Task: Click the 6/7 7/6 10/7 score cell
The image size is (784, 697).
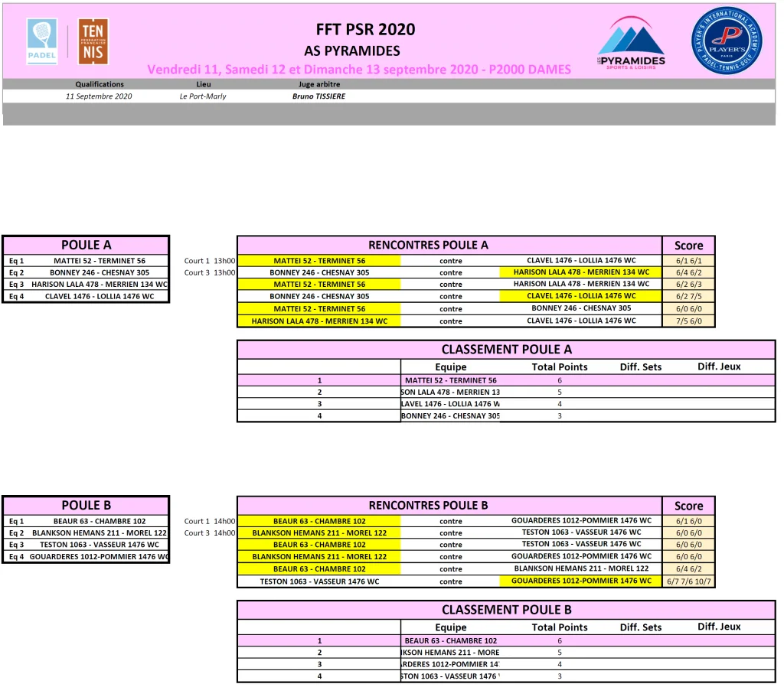Action: coord(688,581)
